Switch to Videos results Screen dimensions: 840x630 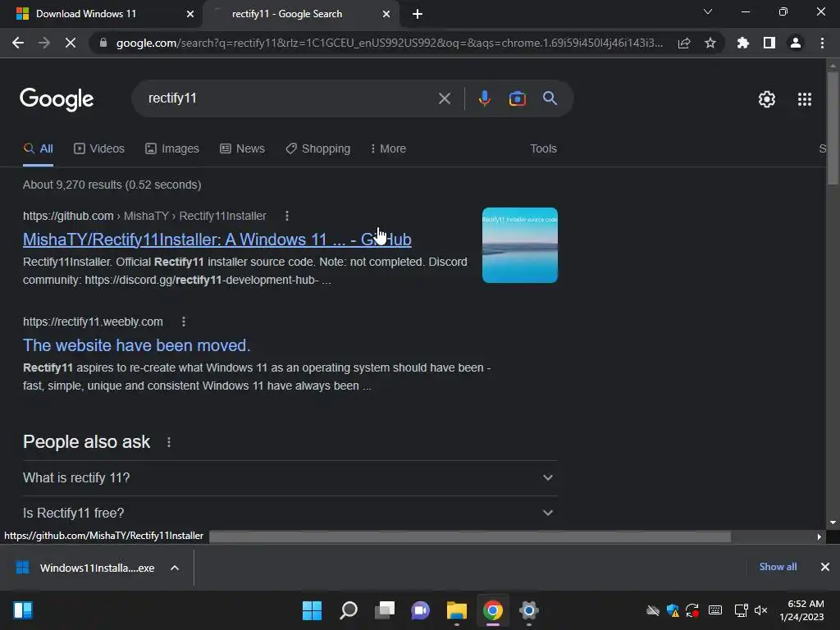[x=99, y=148]
